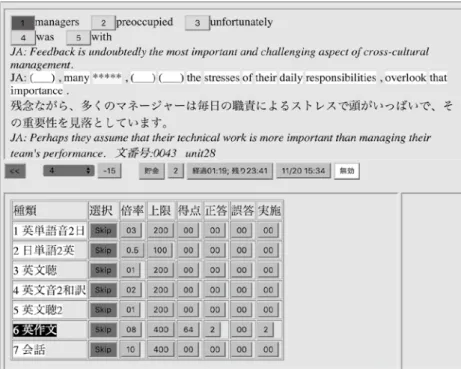Click the 貯金 button
The height and width of the screenshot is (369, 461).
[x=152, y=171]
